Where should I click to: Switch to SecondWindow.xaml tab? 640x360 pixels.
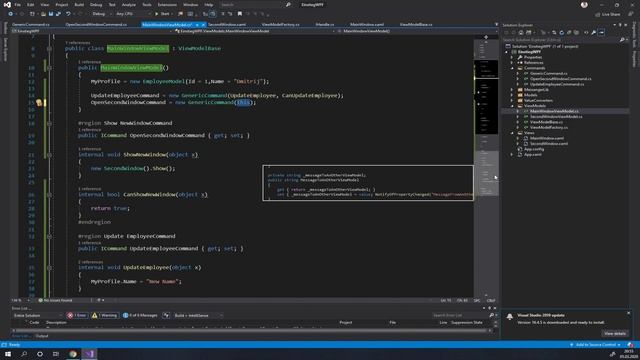[227, 24]
